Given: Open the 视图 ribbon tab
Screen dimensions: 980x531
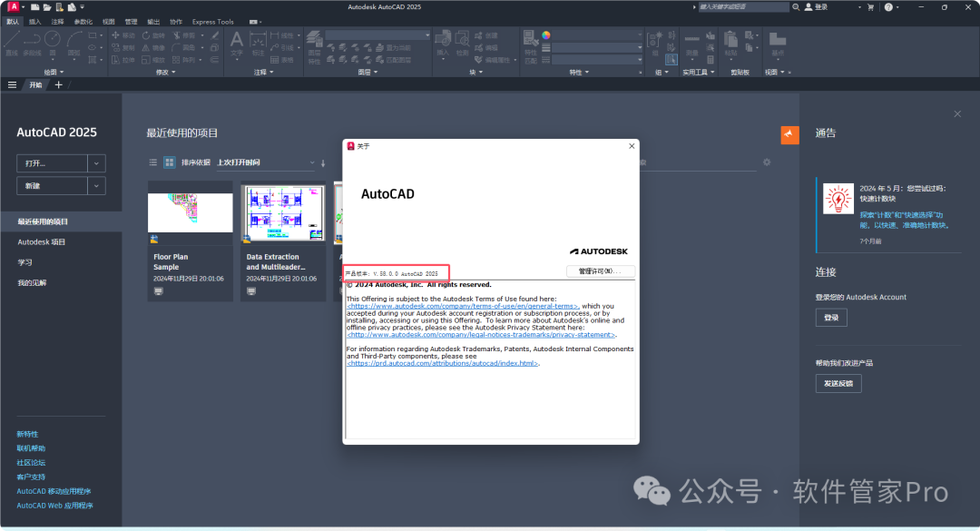Looking at the screenshot, I should pos(108,21).
